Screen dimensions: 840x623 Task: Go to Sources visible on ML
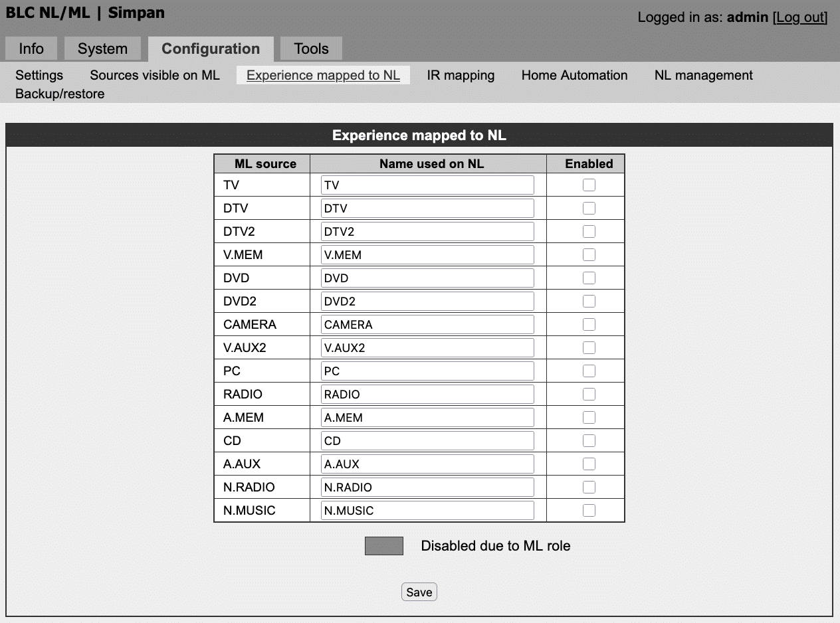155,75
